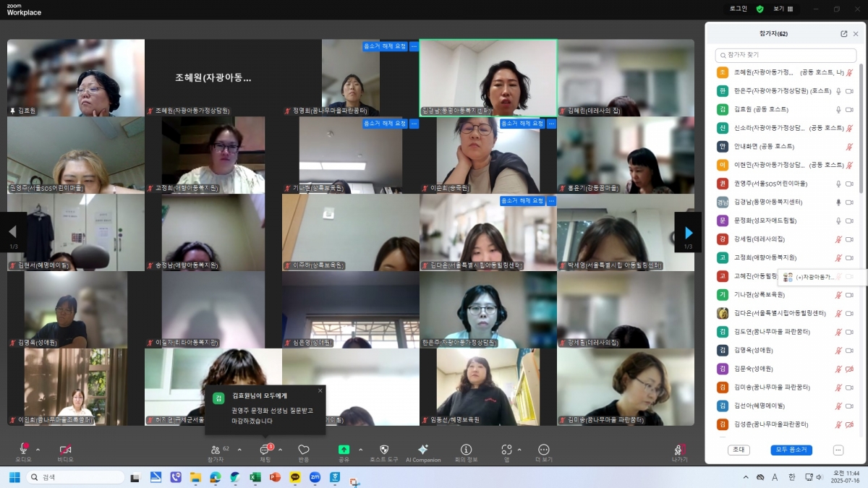
Task: Open the 더 보기 more menu
Action: [x=544, y=450]
